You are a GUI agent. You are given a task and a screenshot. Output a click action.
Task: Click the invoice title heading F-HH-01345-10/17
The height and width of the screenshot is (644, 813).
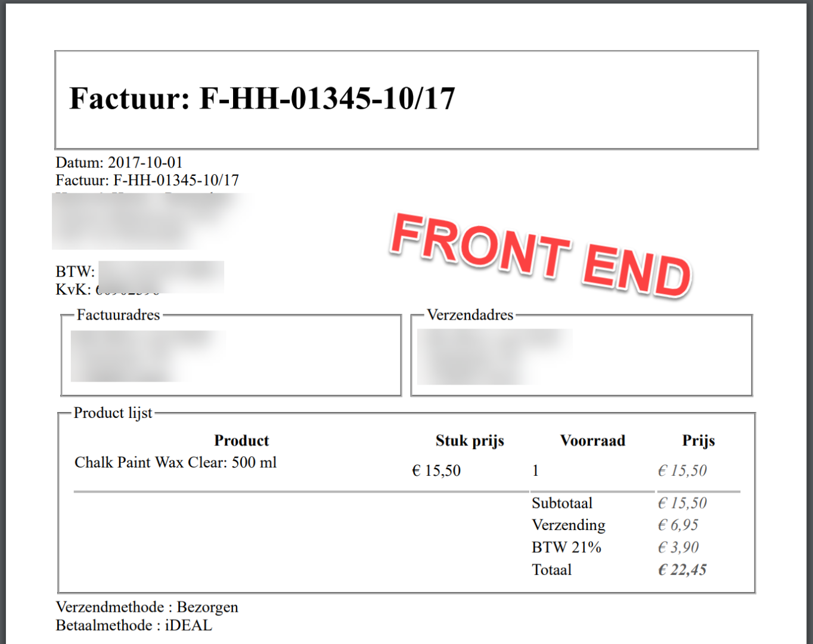[262, 99]
